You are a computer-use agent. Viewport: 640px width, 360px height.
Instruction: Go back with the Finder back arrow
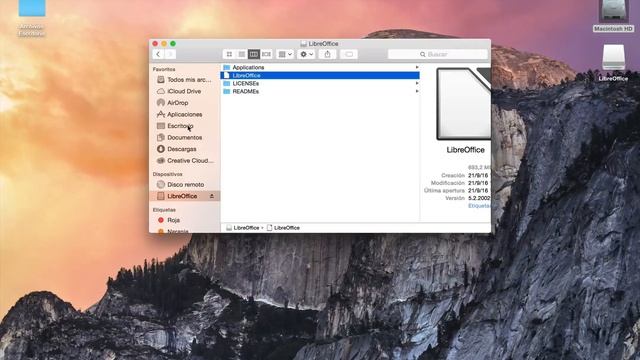coord(158,54)
